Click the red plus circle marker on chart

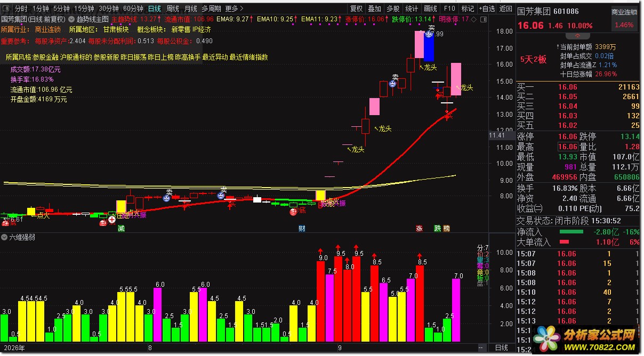pyautogui.click(x=112, y=219)
